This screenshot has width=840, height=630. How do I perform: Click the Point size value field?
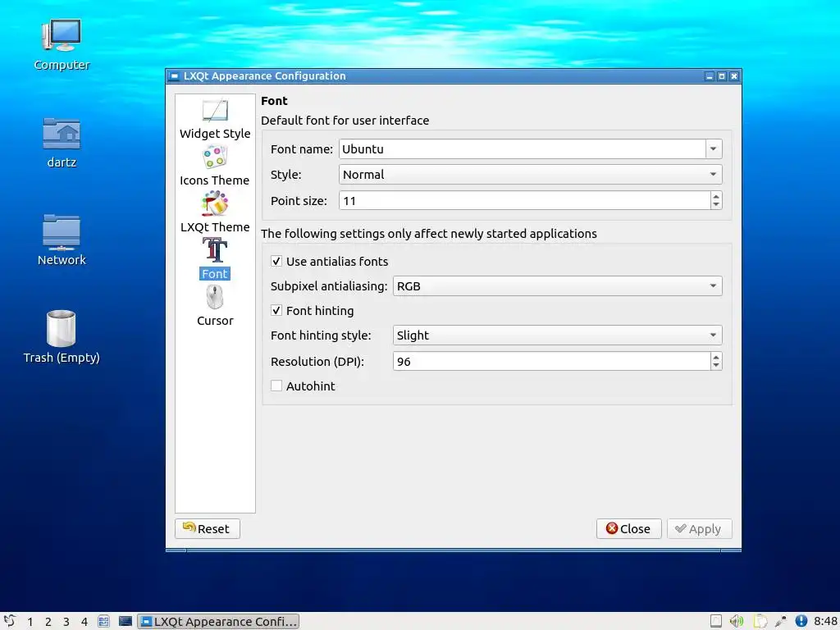[525, 201]
